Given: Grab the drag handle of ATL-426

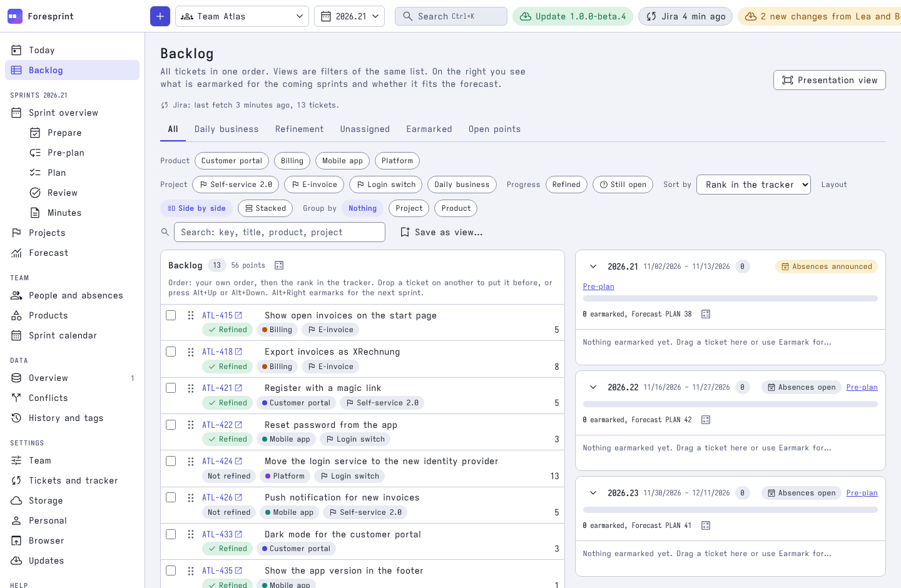Looking at the screenshot, I should (191, 497).
